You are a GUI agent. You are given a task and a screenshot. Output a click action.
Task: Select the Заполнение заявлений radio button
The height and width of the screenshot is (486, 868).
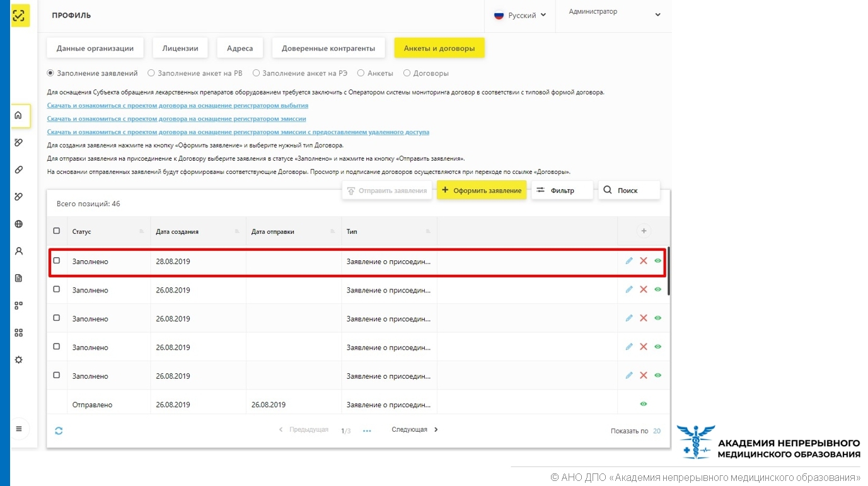50,73
